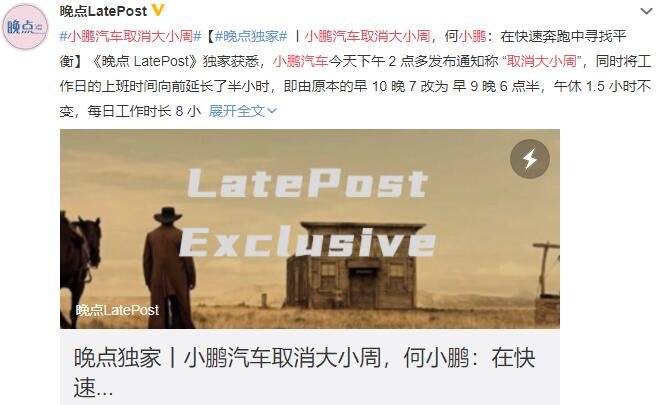
Task: Open the post options chevron menu
Action: (646, 11)
